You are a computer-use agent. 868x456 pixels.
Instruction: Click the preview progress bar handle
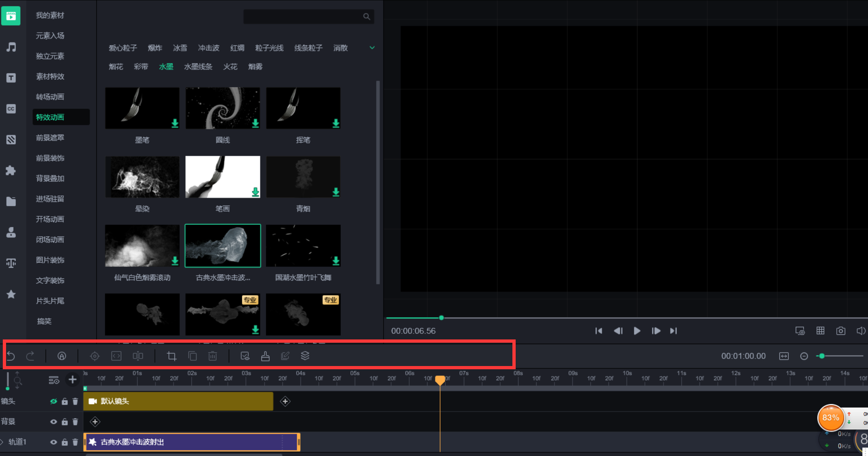click(441, 318)
